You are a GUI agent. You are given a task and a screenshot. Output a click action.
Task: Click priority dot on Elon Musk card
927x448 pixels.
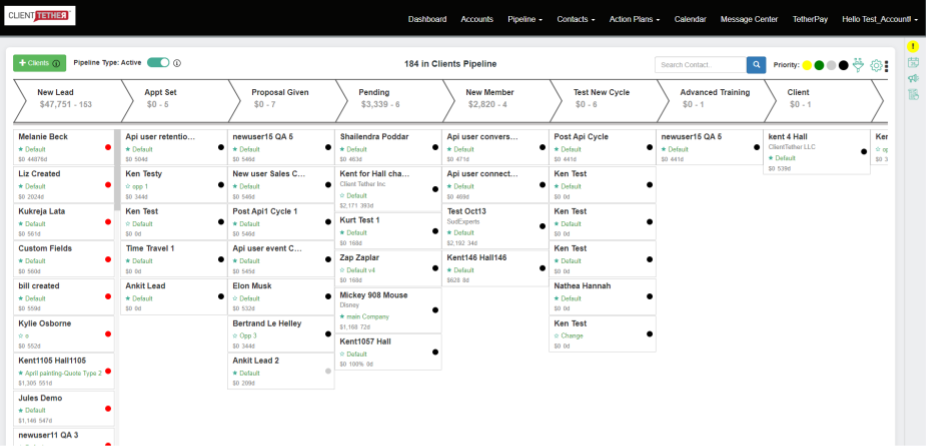pos(328,297)
